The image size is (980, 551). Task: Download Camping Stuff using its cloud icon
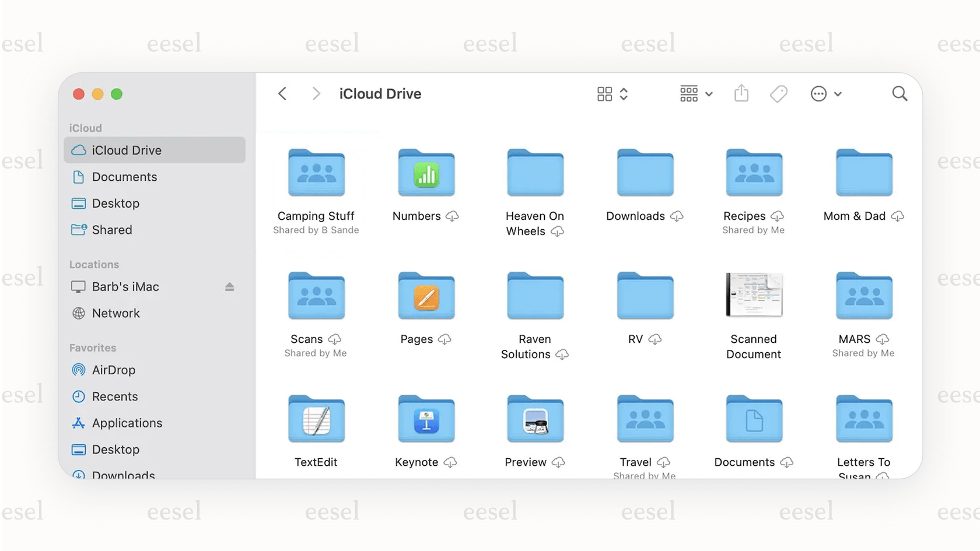pos(316,172)
